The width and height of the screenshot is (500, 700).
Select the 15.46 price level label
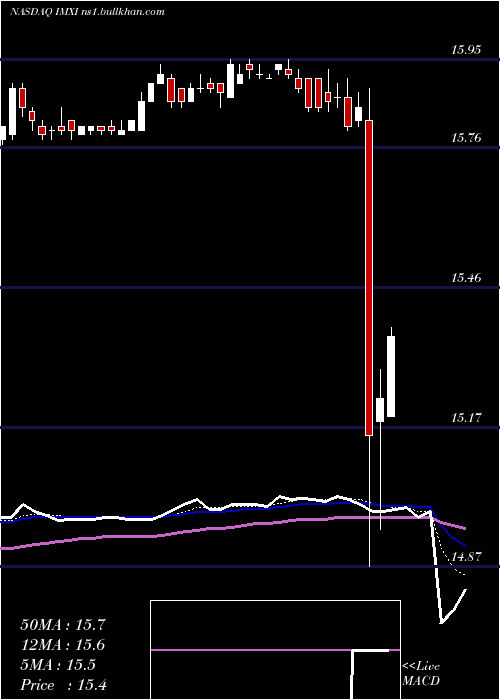point(466,278)
